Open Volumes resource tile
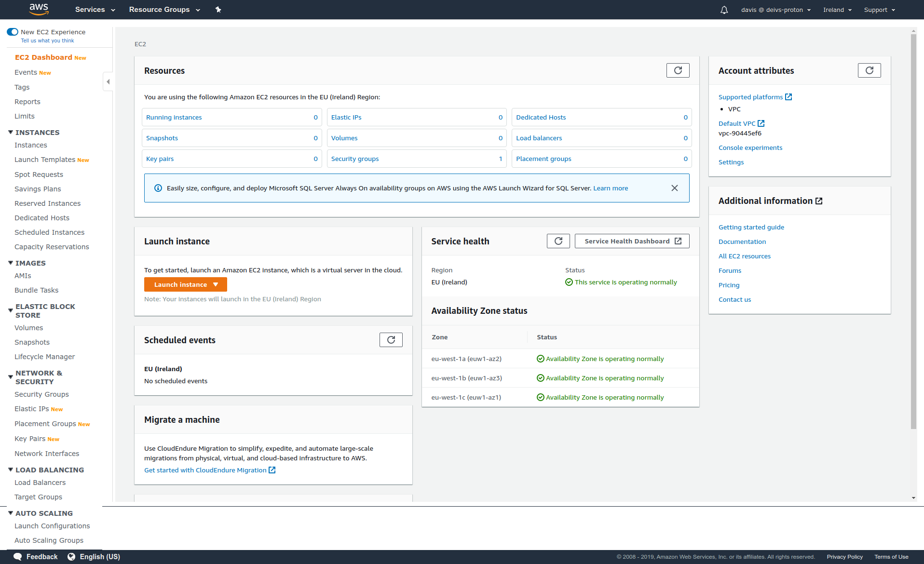This screenshot has width=924, height=564. tap(417, 138)
